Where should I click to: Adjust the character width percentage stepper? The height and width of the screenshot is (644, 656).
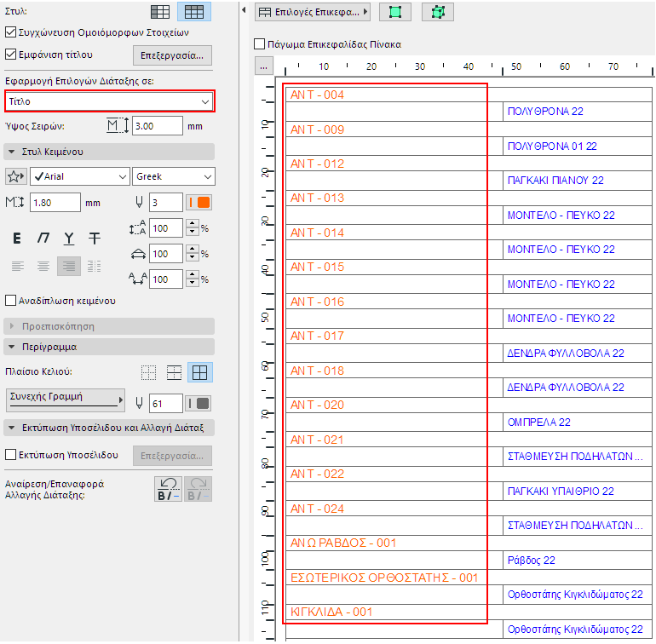click(192, 254)
